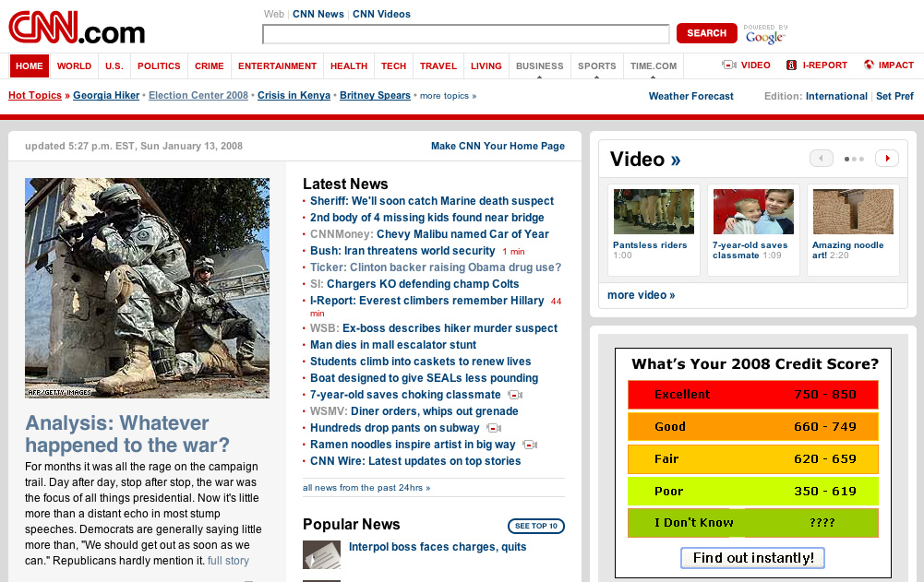Open the Health section

(x=349, y=66)
